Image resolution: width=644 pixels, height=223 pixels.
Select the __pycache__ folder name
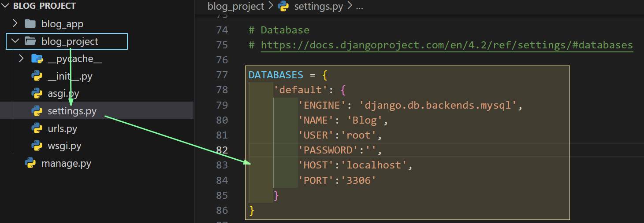pos(74,59)
